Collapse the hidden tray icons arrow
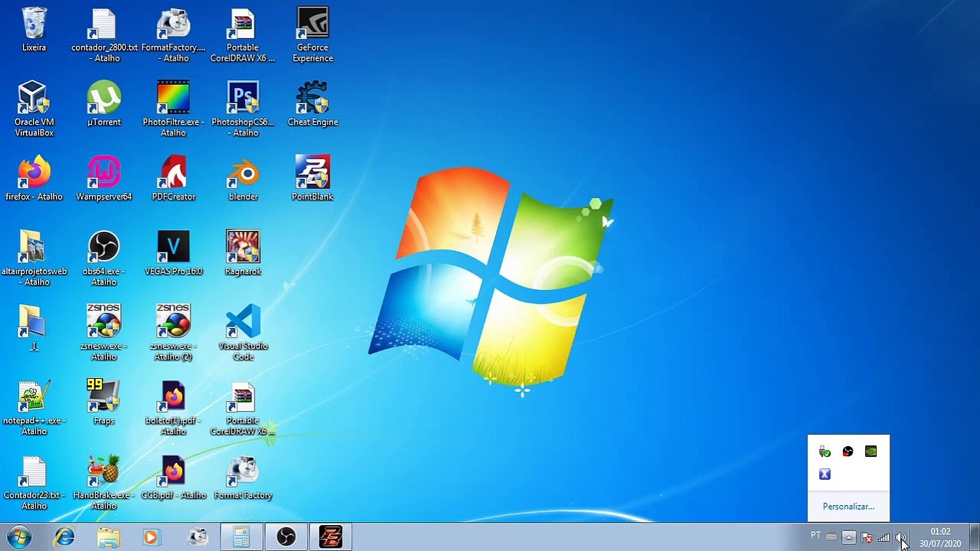 coord(848,537)
